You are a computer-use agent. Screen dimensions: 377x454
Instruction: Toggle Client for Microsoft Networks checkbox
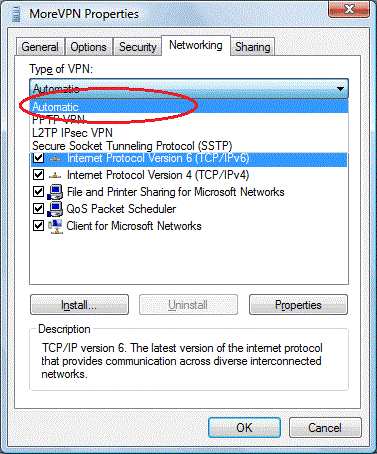pyautogui.click(x=39, y=226)
